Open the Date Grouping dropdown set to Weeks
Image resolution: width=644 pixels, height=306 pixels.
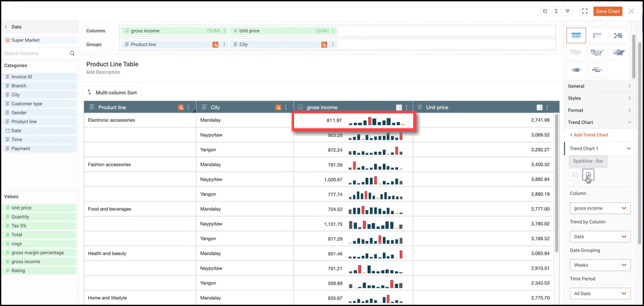point(600,265)
